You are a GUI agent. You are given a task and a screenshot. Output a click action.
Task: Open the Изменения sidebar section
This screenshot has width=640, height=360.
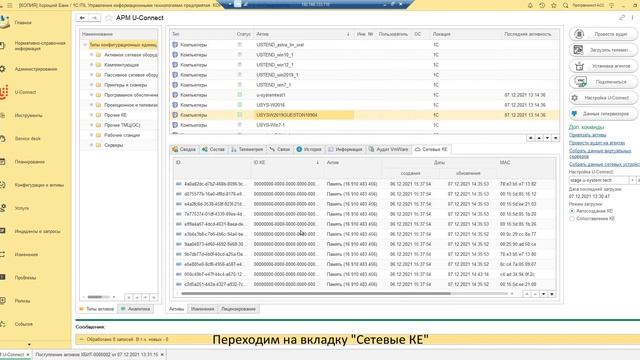point(26,255)
